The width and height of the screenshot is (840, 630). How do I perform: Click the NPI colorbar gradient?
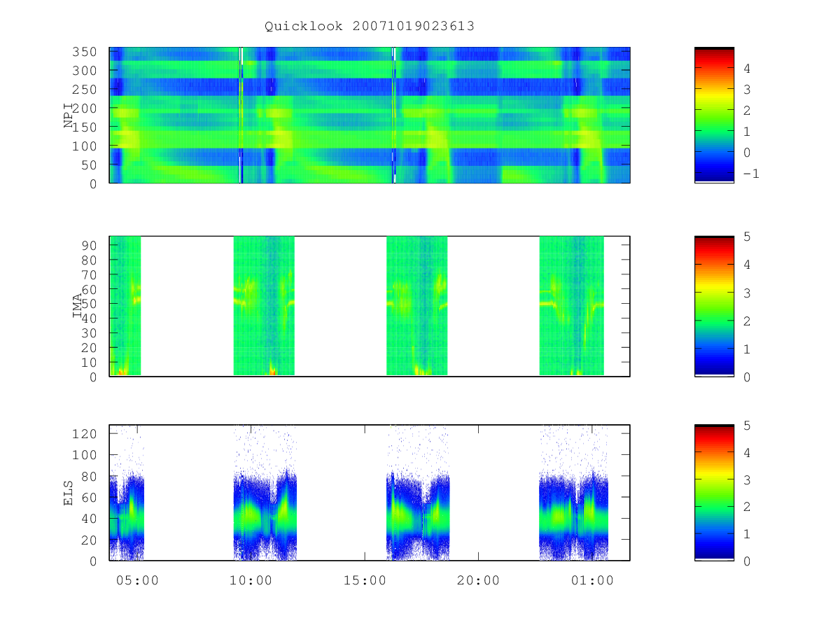714,115
